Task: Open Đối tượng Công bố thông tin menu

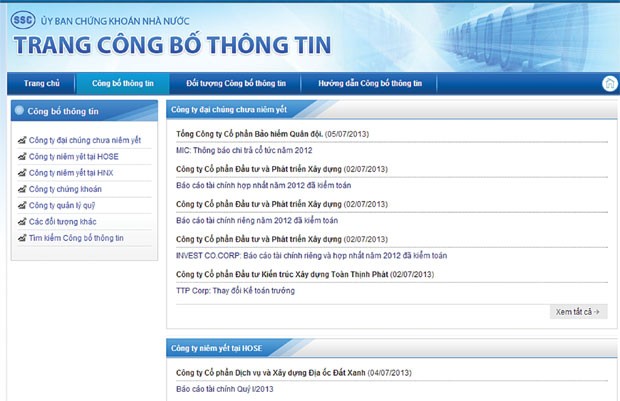Action: tap(236, 83)
